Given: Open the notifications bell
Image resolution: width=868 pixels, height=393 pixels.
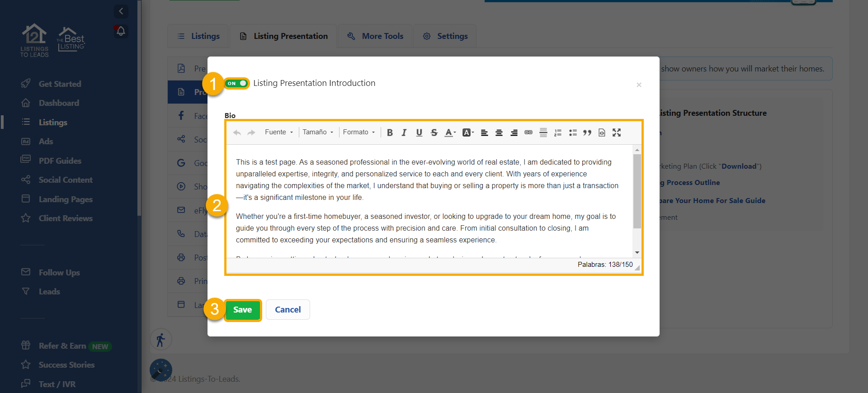Looking at the screenshot, I should tap(121, 31).
